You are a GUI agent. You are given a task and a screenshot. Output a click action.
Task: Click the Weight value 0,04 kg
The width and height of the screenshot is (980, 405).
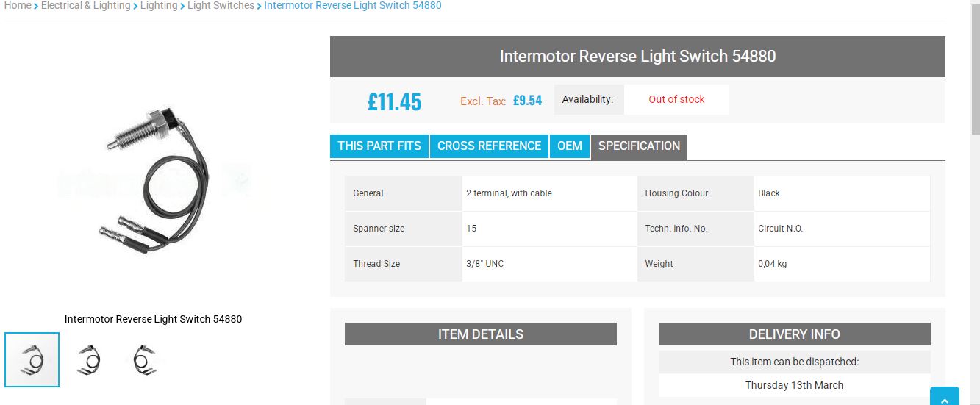pyautogui.click(x=773, y=264)
